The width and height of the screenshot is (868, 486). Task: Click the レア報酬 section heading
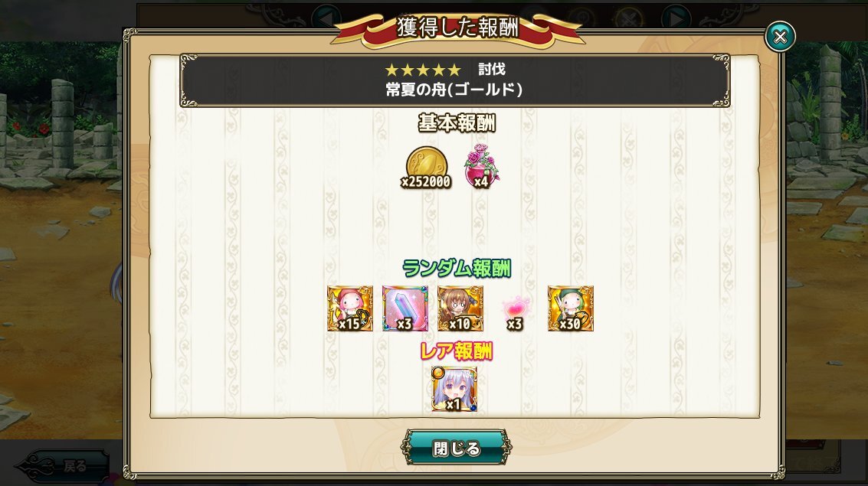(457, 351)
